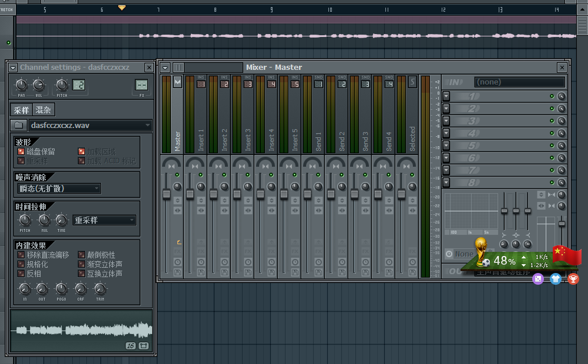Screen dimensions: 588x364
Task: Click the Insert 3 FX icon
Action: point(248,251)
